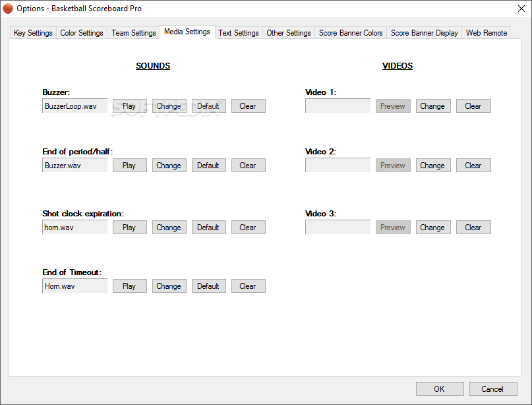The height and width of the screenshot is (405, 532).
Task: Play End of period/half sound
Action: 130,166
